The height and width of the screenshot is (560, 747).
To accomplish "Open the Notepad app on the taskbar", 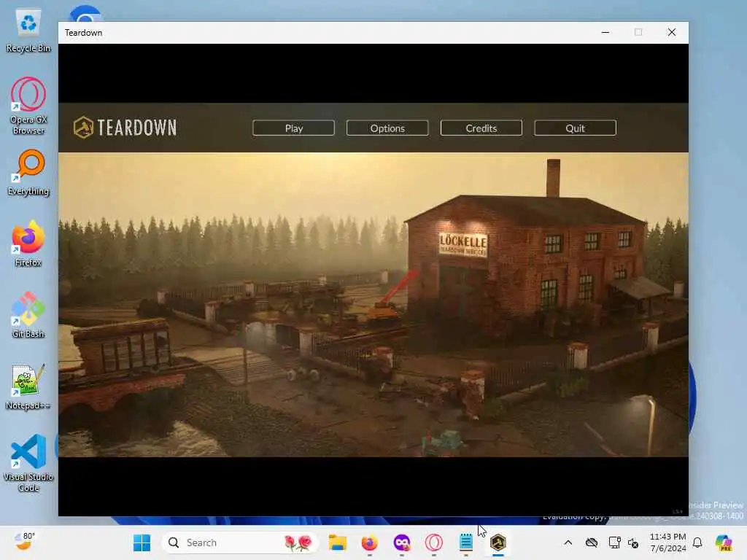I will coord(466,542).
